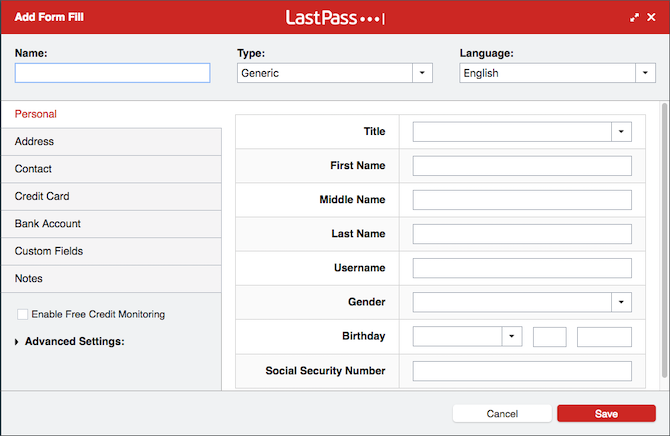This screenshot has height=436, width=670.
Task: Switch to the Notes tab
Action: click(x=111, y=278)
